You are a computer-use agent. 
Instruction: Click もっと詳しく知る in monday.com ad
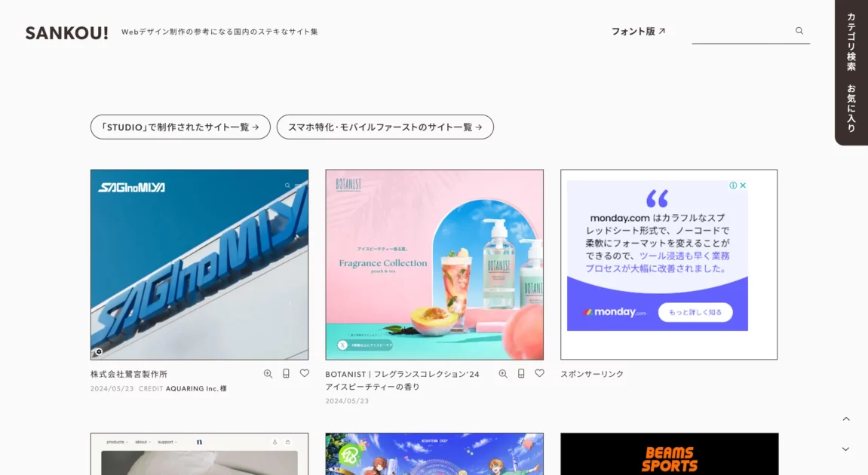(695, 312)
